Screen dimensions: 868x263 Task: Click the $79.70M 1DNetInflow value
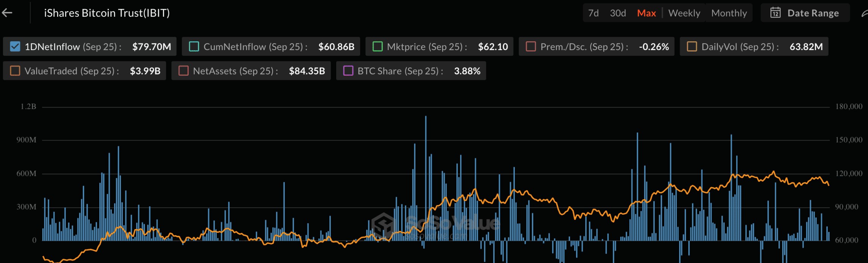pyautogui.click(x=152, y=47)
